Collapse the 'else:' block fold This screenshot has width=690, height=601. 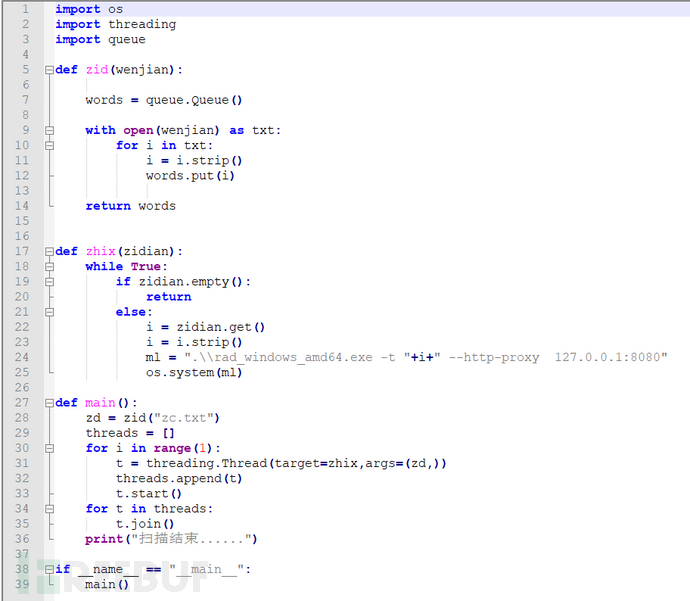click(x=49, y=312)
